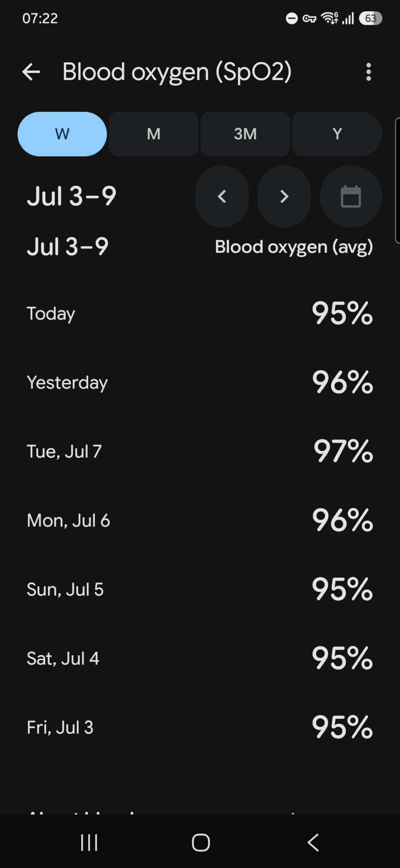Tap the back arrow beside Blood oxygen title

pyautogui.click(x=31, y=72)
